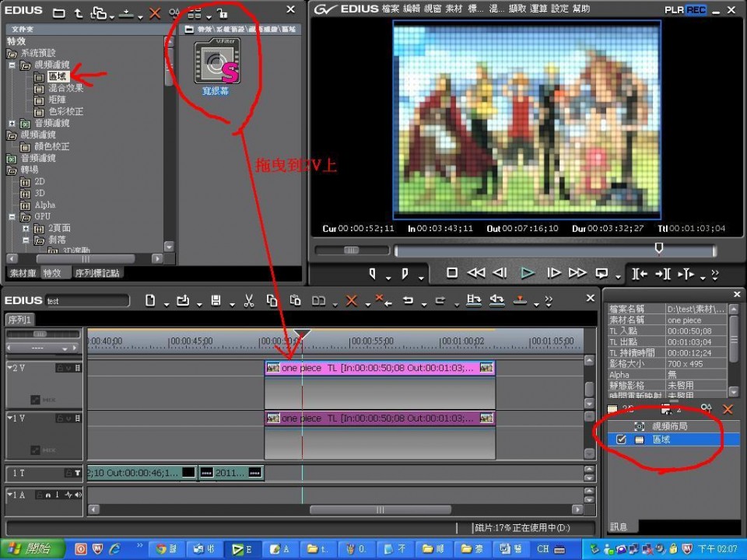Toggle the 區域 filter checkbox in info panel

tap(621, 439)
